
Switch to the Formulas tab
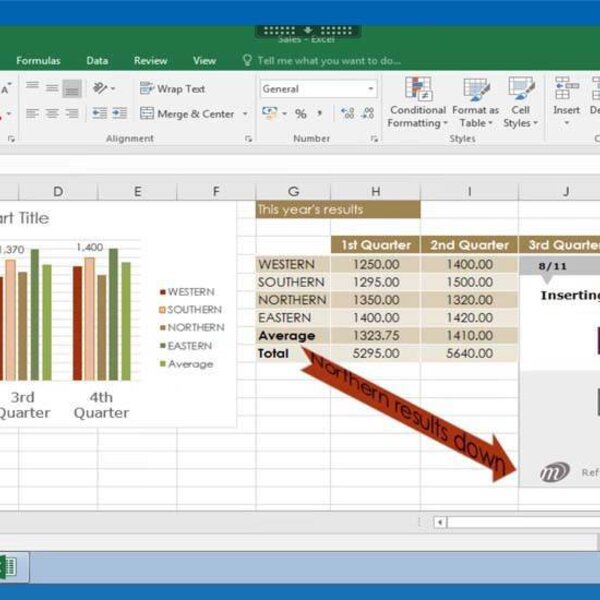point(38,60)
